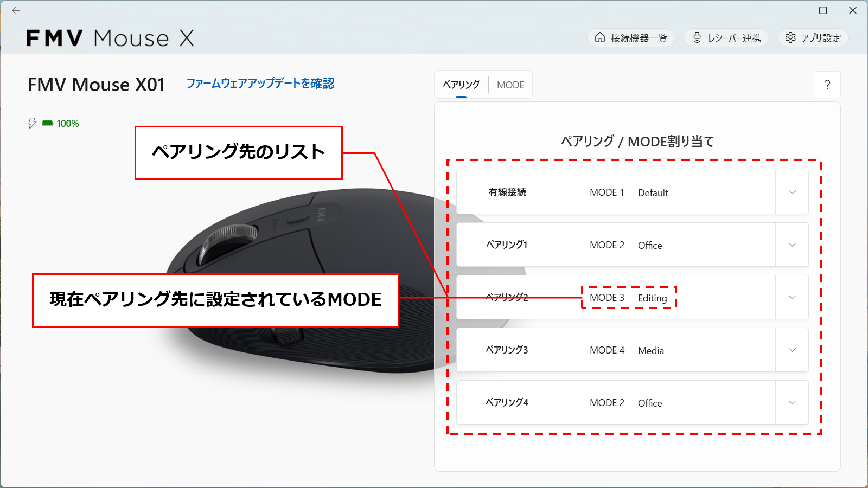Close the FMV Mouse X window
This screenshot has height=488, width=868.
(853, 10)
